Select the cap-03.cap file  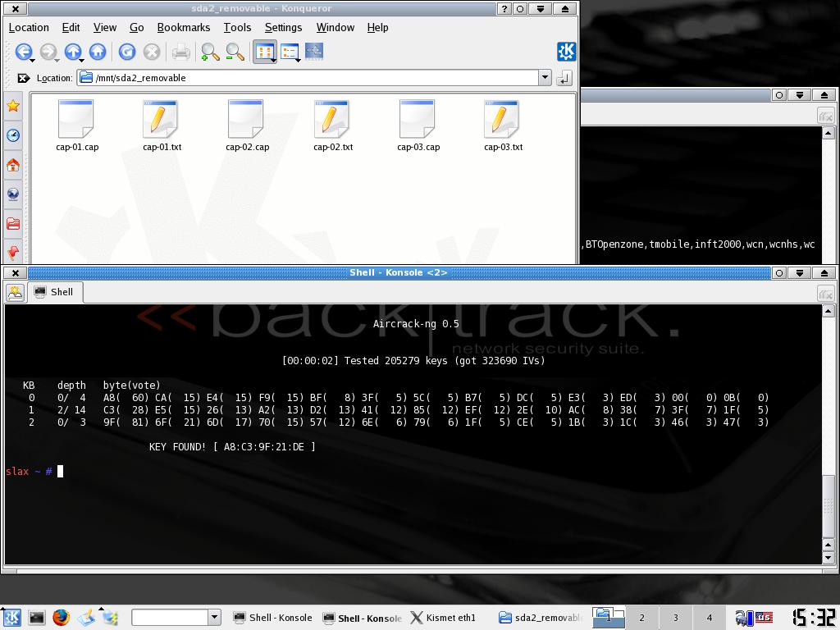point(418,126)
